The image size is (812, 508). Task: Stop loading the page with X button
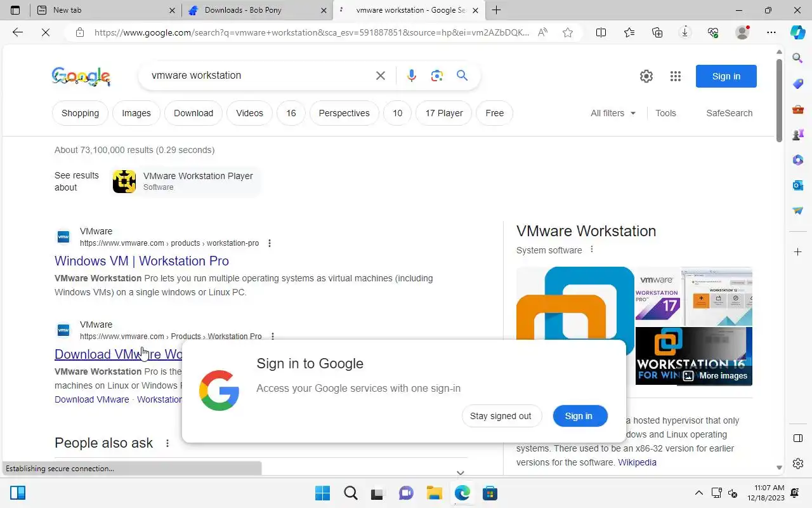(x=46, y=32)
